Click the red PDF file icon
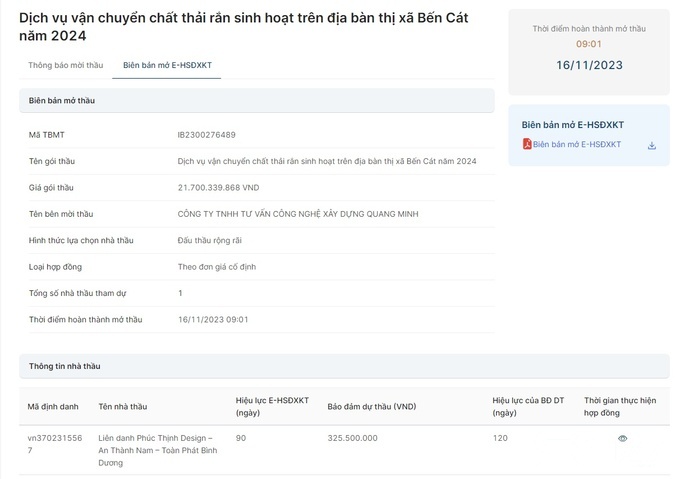 [x=527, y=144]
